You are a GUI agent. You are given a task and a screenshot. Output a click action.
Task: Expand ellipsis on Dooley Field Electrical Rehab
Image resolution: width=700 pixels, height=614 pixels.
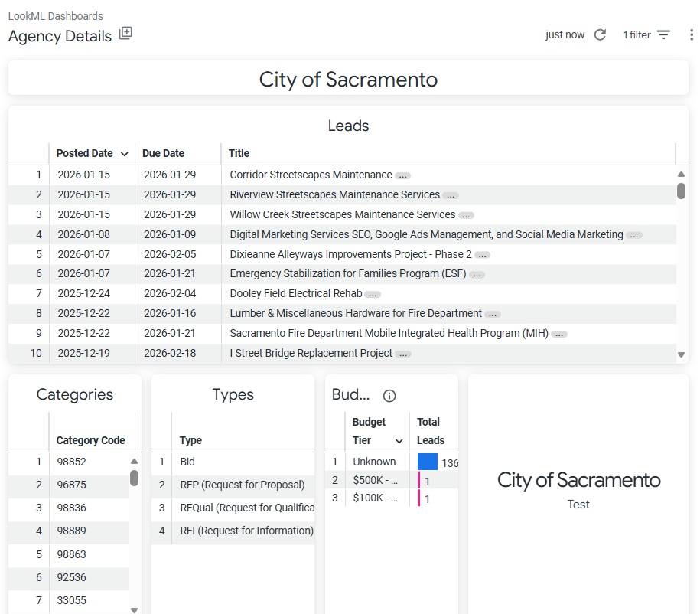pyautogui.click(x=373, y=294)
